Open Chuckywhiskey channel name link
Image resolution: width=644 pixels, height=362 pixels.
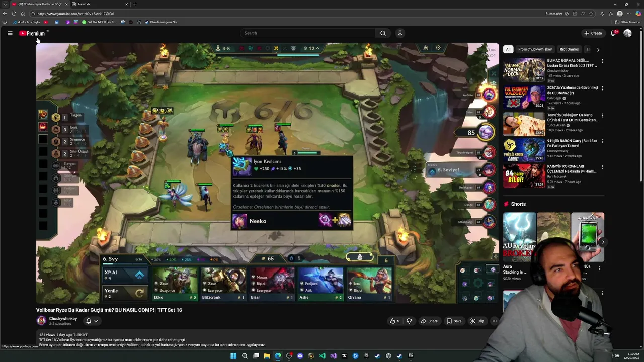63,319
